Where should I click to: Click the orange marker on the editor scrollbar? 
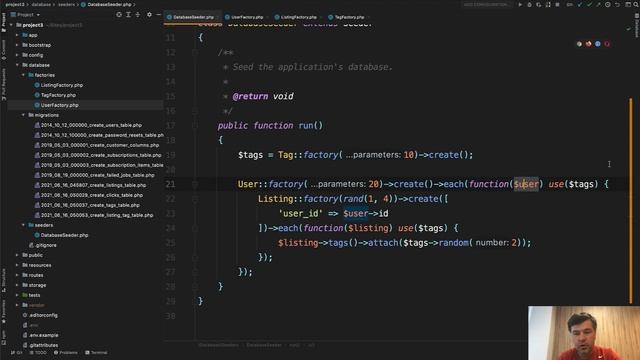pyautogui.click(x=631, y=201)
